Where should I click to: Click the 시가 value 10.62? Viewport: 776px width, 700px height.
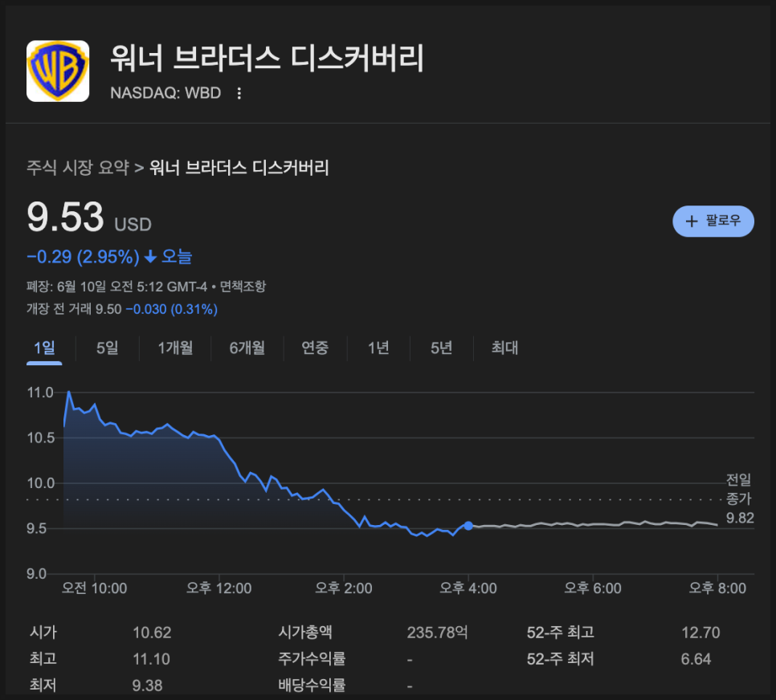click(152, 633)
